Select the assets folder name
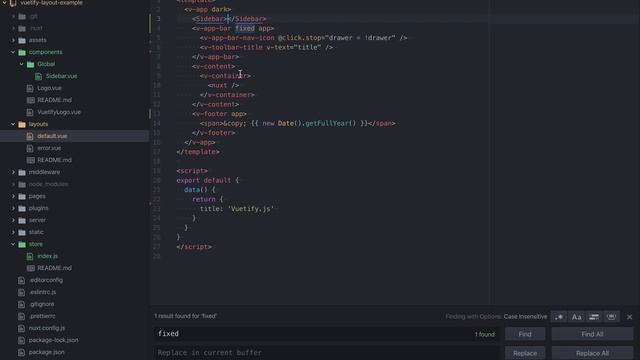Viewport: 640px width, 360px height. pos(37,40)
